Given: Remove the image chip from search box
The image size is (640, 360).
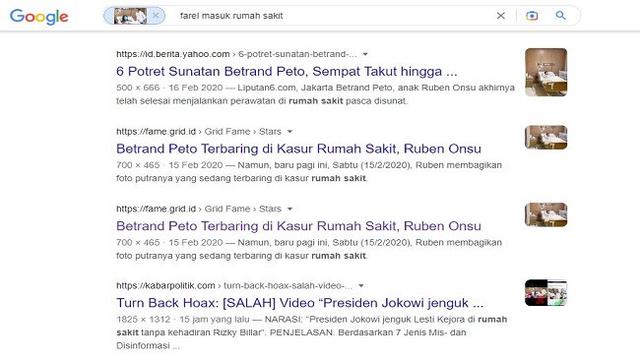Looking at the screenshot, I should (156, 16).
